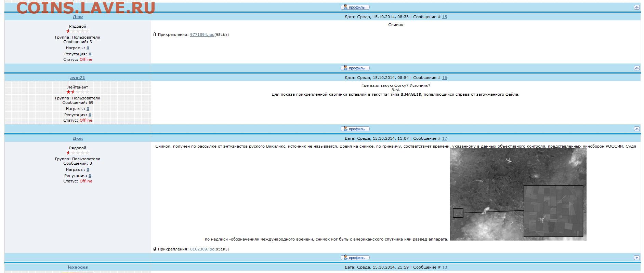Screen dimensions: 644x273
Task: Open awards count for avm71
Action: (x=88, y=109)
